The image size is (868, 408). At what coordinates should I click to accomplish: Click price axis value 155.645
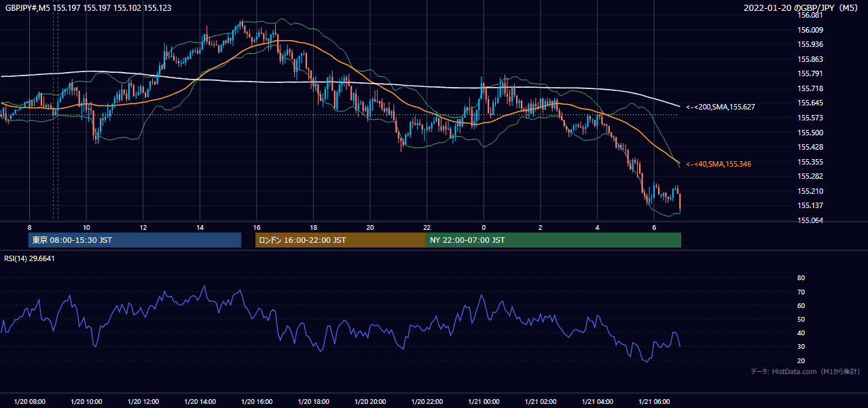tap(810, 103)
